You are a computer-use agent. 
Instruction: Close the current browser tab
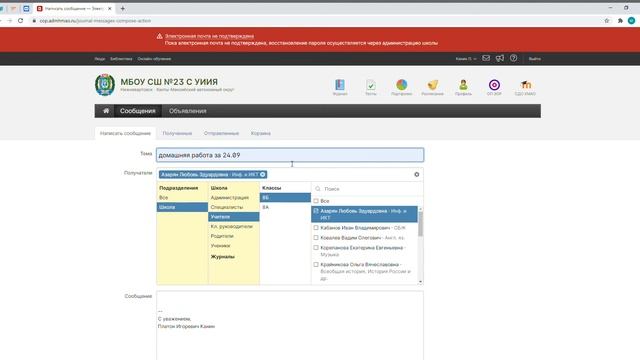coord(109,8)
